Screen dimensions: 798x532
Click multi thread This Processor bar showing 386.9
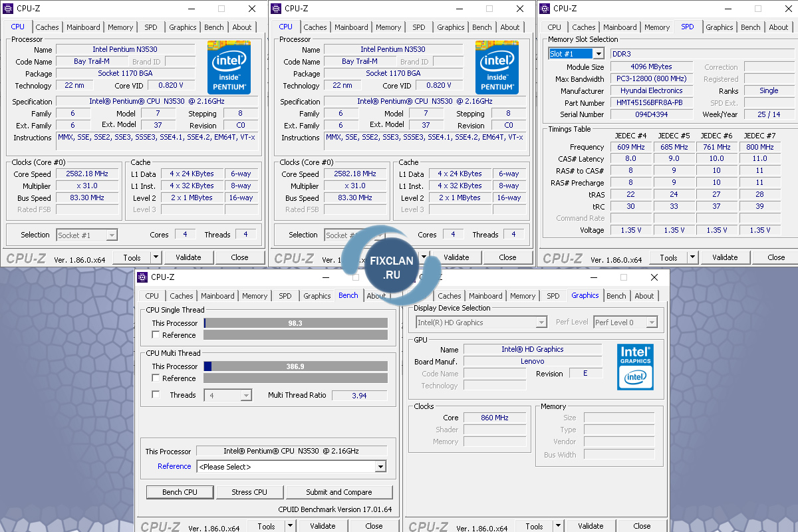[x=295, y=366]
